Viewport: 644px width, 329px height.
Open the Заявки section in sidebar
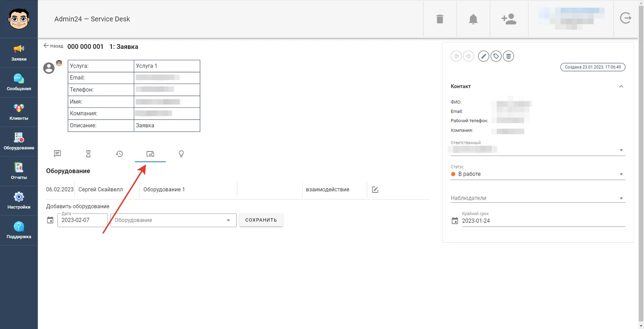(19, 53)
